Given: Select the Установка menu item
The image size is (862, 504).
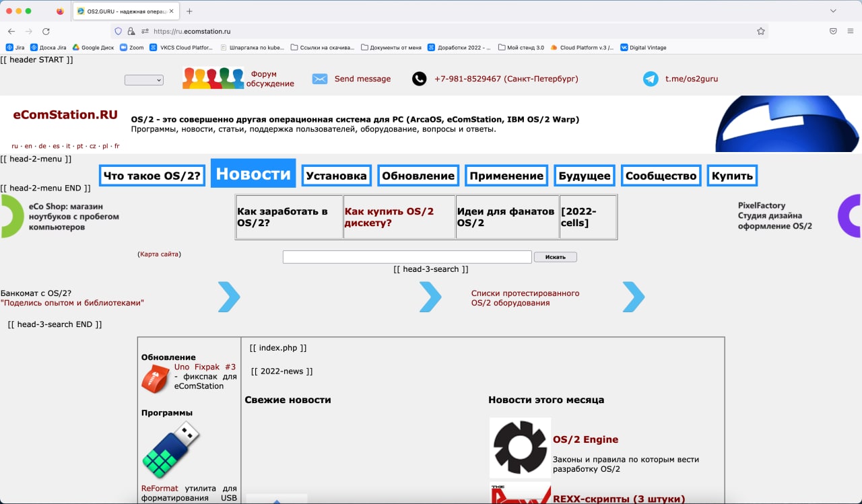Looking at the screenshot, I should pyautogui.click(x=336, y=176).
